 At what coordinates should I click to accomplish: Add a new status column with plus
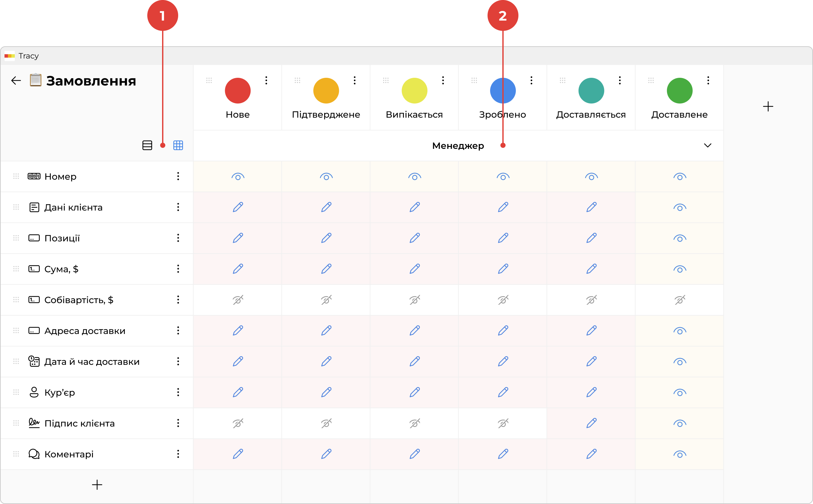pos(768,107)
